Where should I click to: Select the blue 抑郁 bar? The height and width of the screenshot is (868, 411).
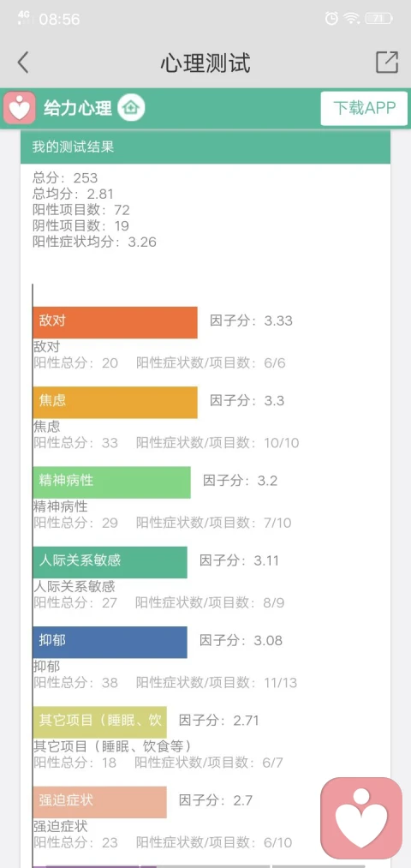click(x=110, y=642)
